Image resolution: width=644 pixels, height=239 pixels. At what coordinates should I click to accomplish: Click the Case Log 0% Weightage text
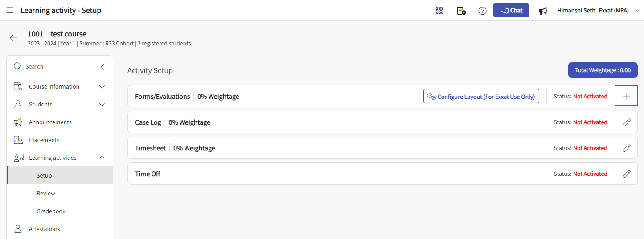pyautogui.click(x=189, y=122)
